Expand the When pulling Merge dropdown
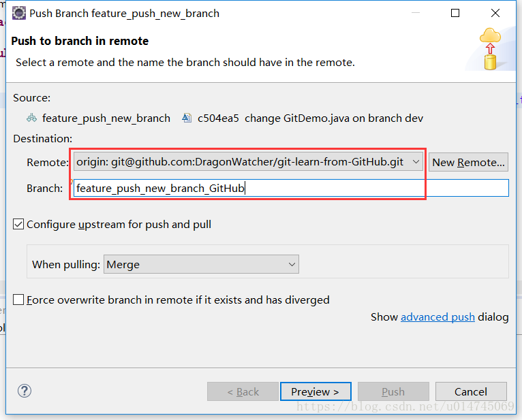Viewport: 522px width, 420px height. coord(201,264)
